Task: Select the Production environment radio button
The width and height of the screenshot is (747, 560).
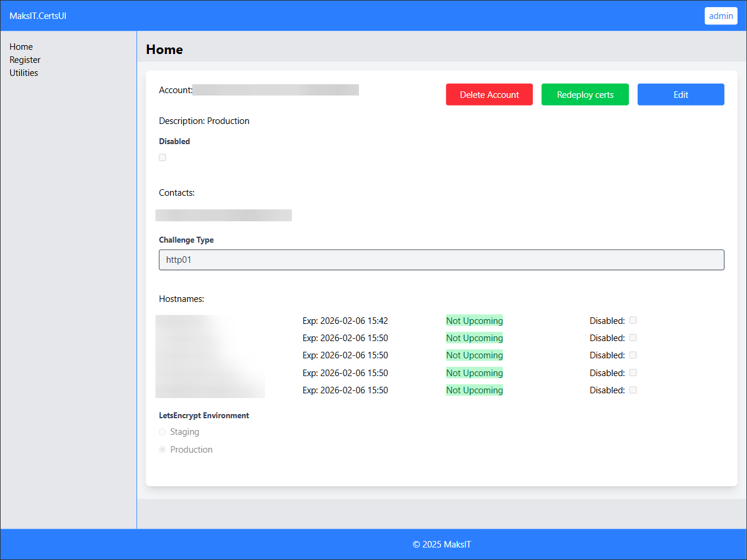Action: (163, 450)
